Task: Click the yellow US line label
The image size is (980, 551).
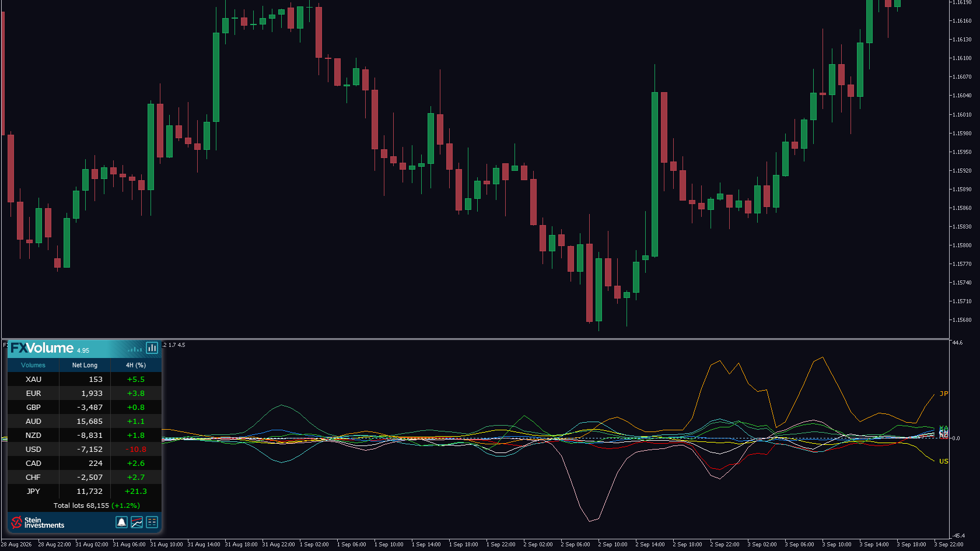Action: click(944, 461)
